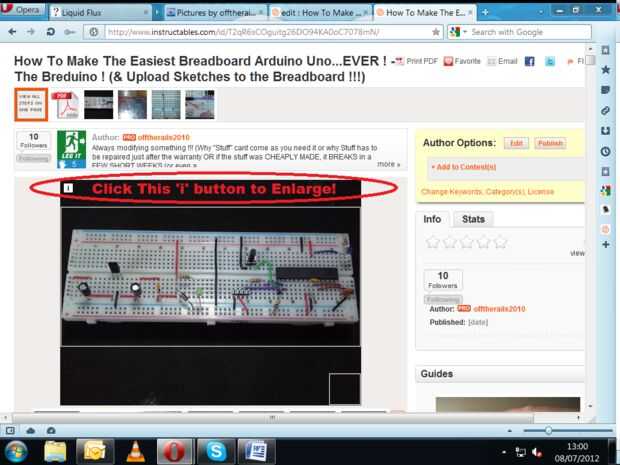
Task: Go back with the browser Back arrow
Action: (12, 32)
